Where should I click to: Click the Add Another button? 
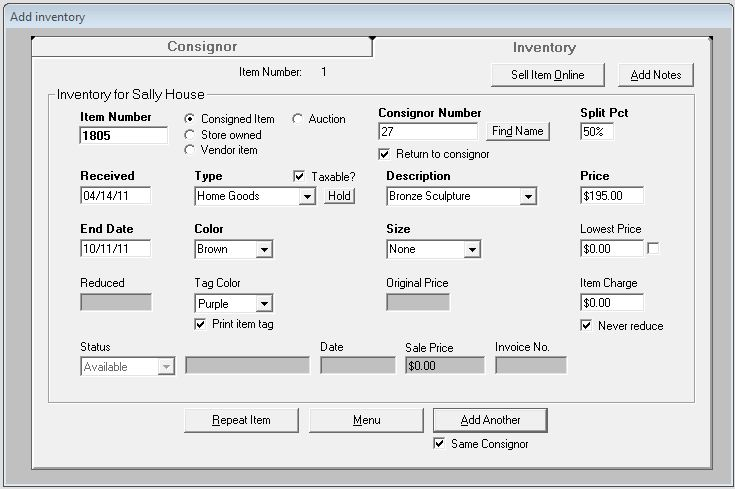pos(490,420)
